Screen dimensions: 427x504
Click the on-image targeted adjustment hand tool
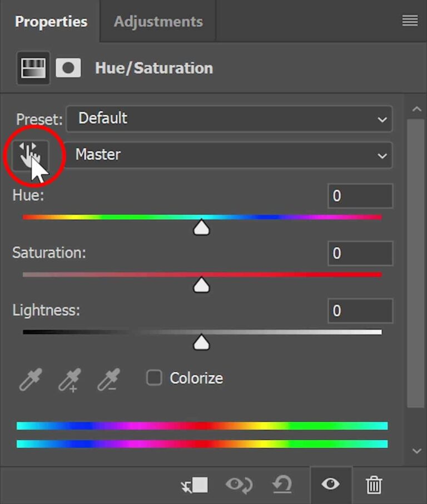click(31, 156)
